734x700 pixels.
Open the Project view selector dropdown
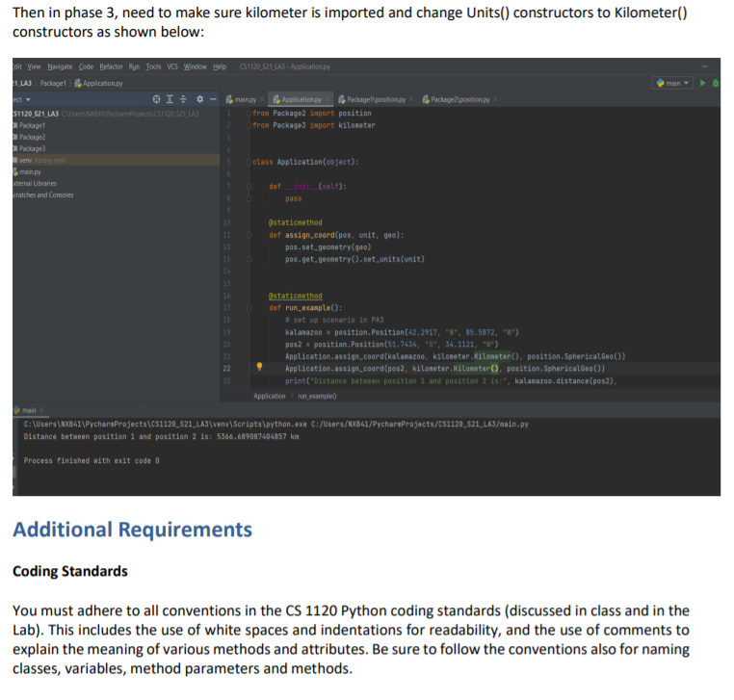(28, 100)
